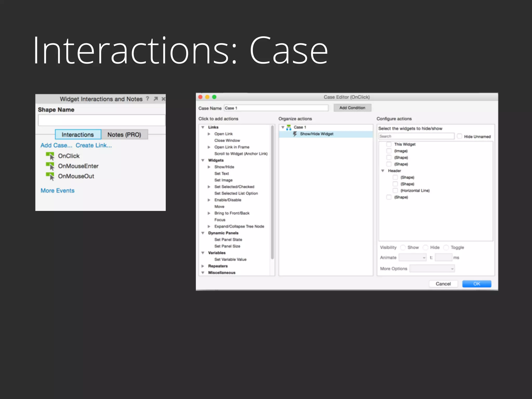Click the OnMouseOut event icon
This screenshot has width=532, height=399.
point(50,176)
